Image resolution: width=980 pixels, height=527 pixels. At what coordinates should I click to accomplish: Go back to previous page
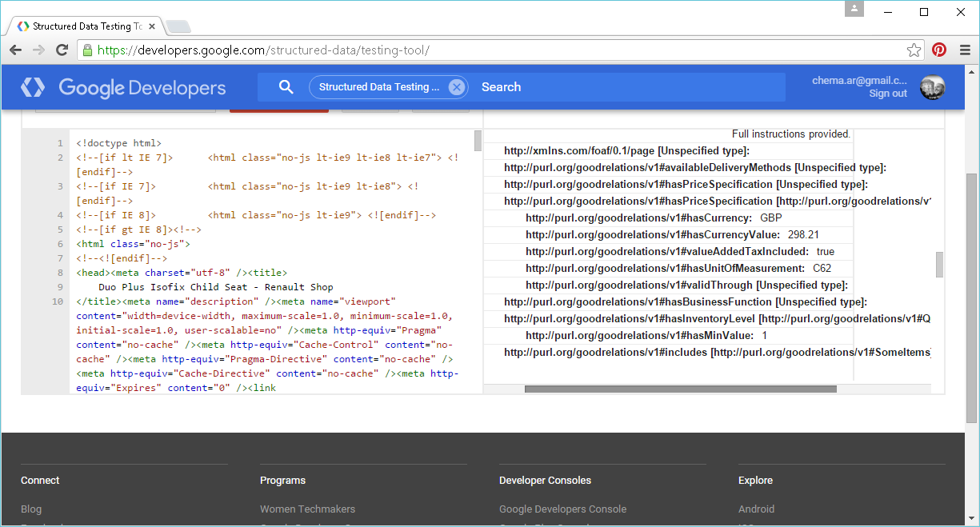pyautogui.click(x=16, y=50)
